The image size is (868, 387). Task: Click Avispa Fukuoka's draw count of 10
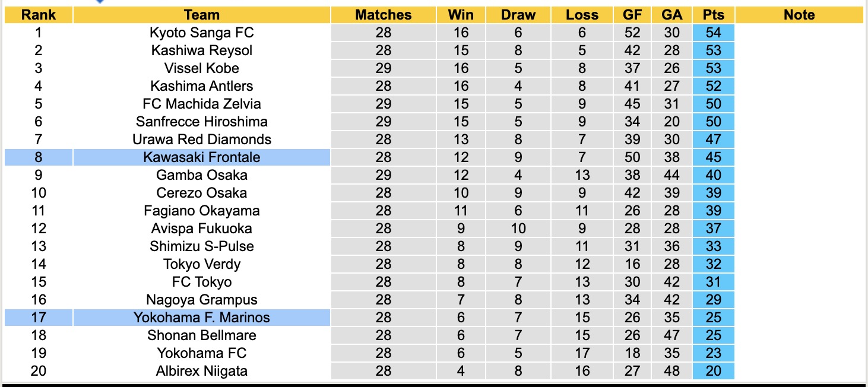[x=518, y=229]
